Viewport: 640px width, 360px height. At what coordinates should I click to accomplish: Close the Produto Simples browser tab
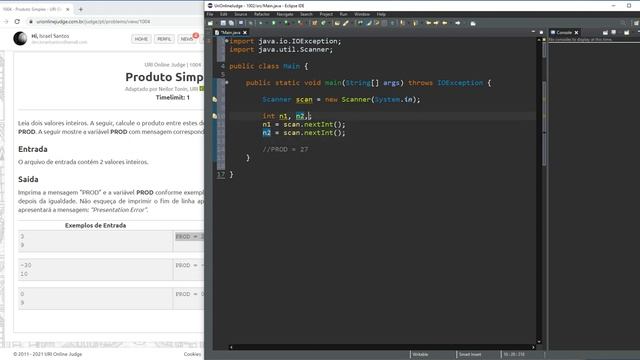(x=68, y=9)
